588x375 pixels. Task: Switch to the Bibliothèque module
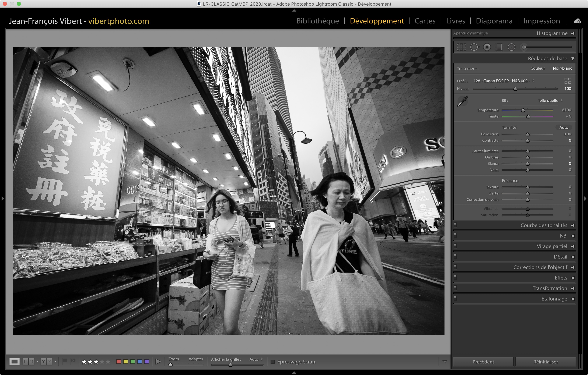coord(317,21)
